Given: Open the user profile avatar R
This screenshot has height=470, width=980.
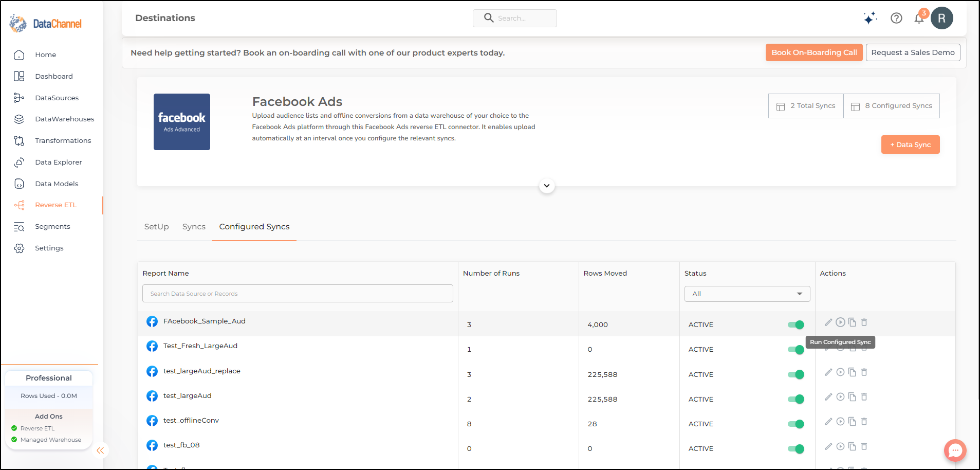Looking at the screenshot, I should click(x=941, y=19).
